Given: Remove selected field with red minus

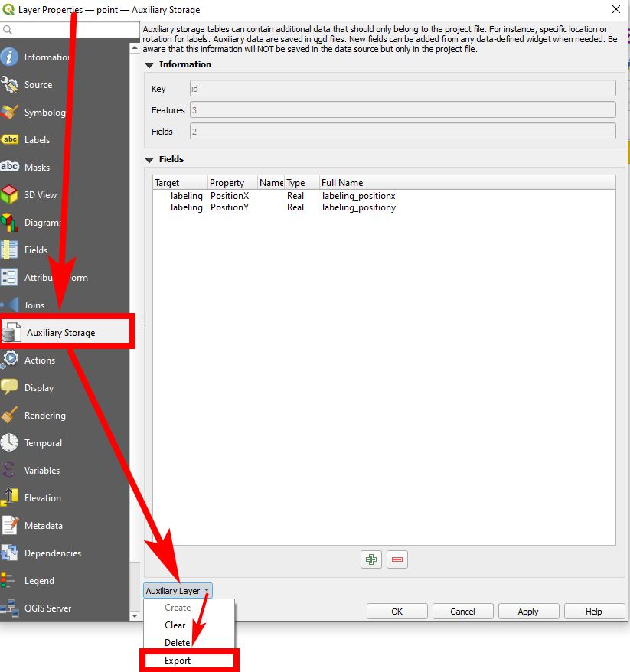Looking at the screenshot, I should click(397, 559).
